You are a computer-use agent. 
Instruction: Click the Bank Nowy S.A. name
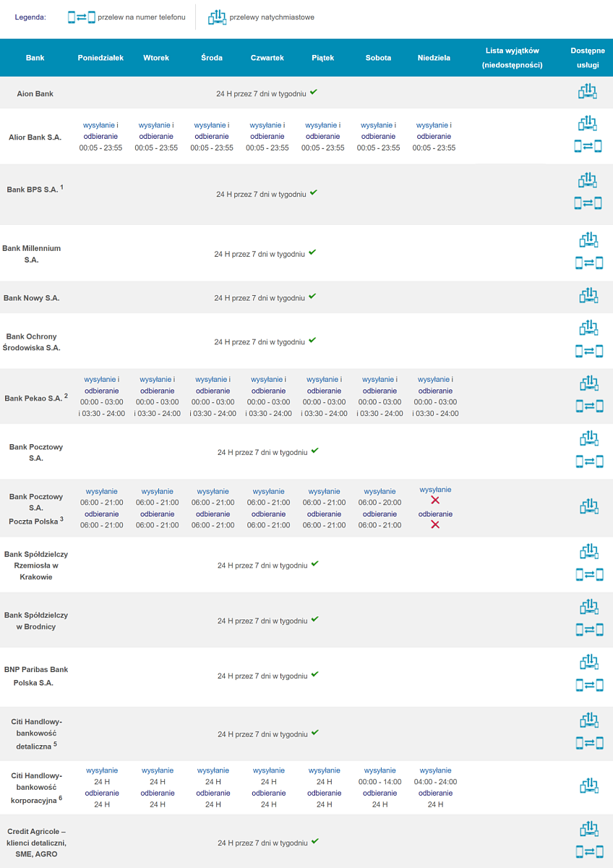pos(32,298)
